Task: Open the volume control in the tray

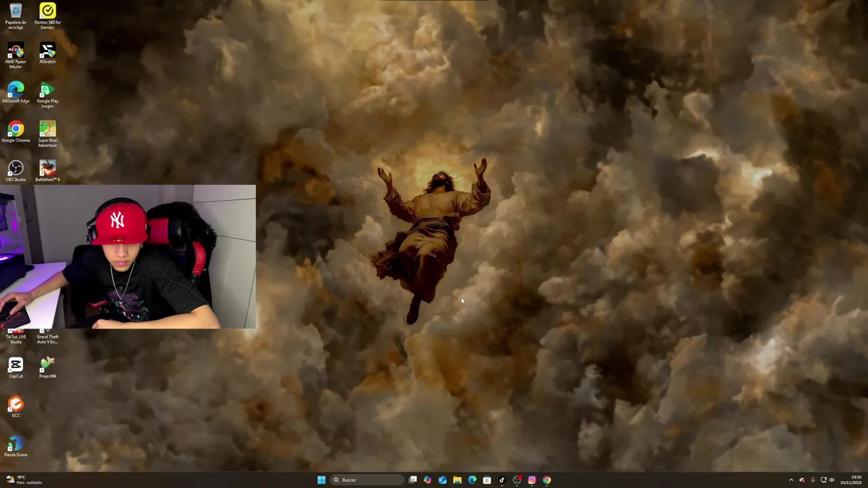Action: [832, 480]
